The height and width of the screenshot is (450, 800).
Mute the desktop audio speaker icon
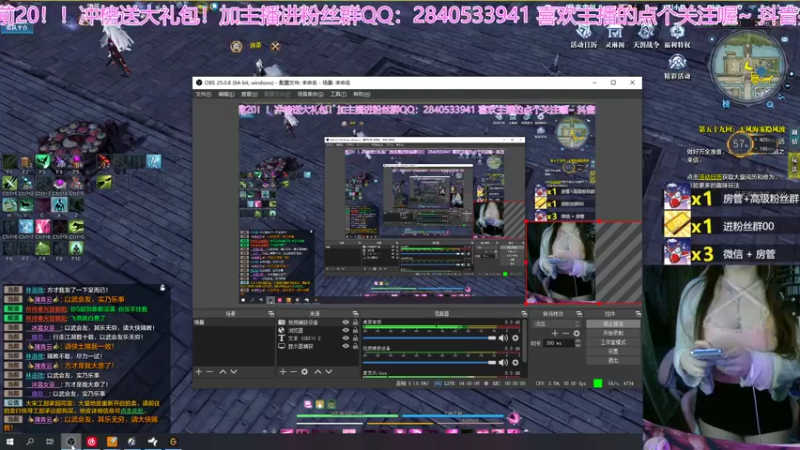coord(503,338)
